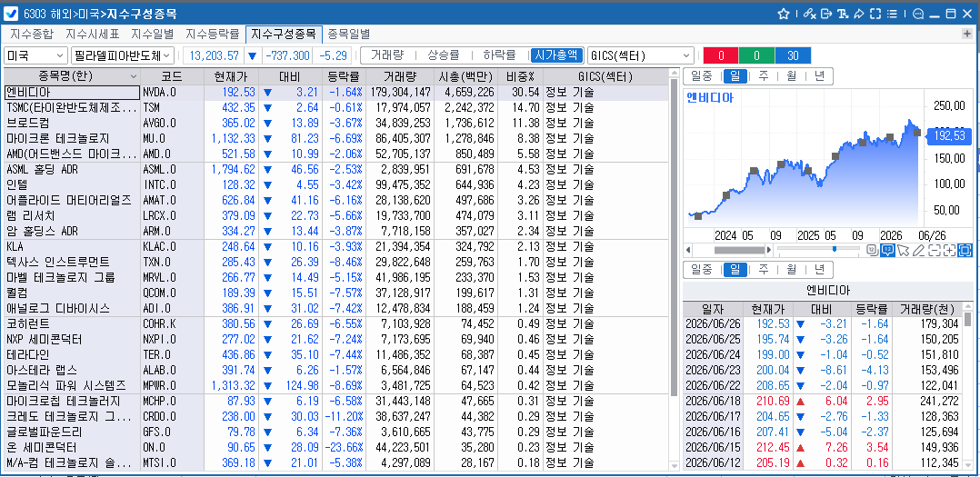
Task: Click the 코드 column header
Action: pos(172,77)
